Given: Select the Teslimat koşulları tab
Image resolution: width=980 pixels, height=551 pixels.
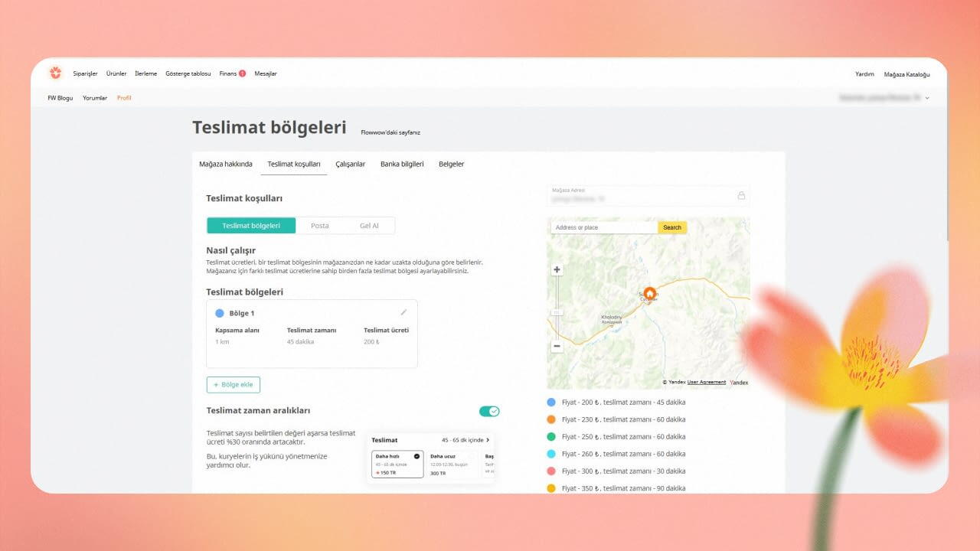Looking at the screenshot, I should click(x=294, y=164).
